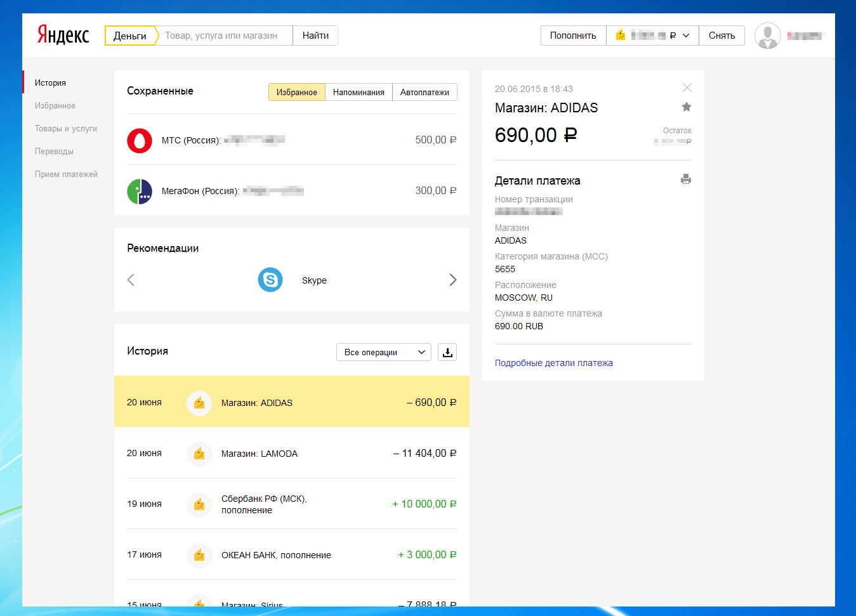Click the – 11 404,00 ₽ amount
The width and height of the screenshot is (856, 616).
(425, 453)
